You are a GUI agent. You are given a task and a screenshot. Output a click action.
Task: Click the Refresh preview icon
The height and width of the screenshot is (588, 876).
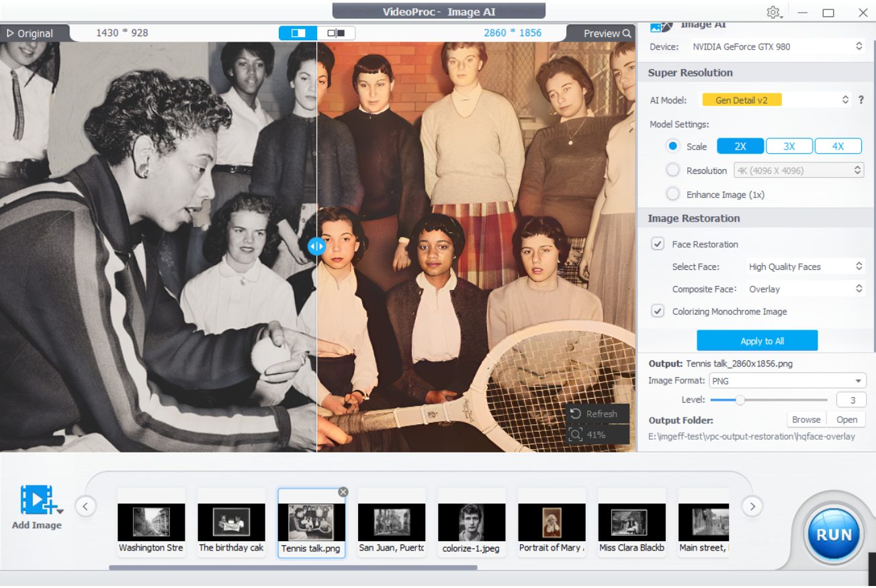575,413
